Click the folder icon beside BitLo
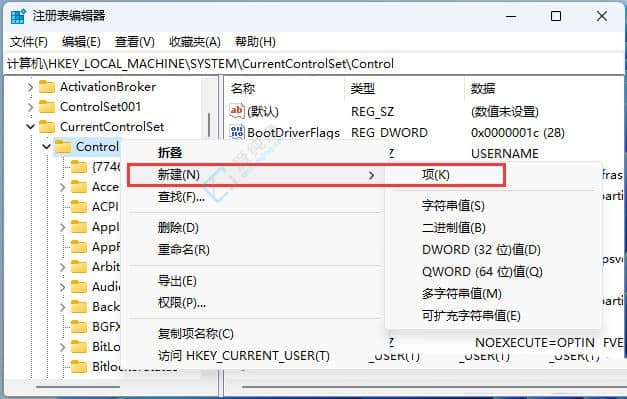 [79, 347]
